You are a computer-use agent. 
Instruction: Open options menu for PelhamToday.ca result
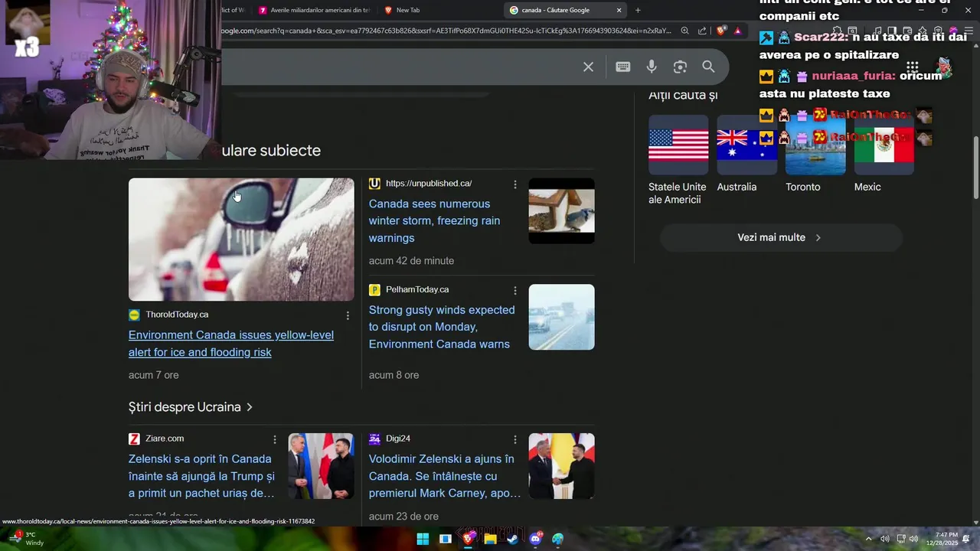point(514,291)
